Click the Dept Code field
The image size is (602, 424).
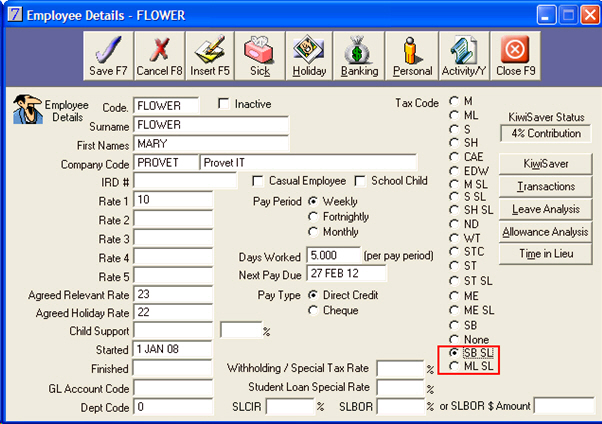tap(173, 406)
